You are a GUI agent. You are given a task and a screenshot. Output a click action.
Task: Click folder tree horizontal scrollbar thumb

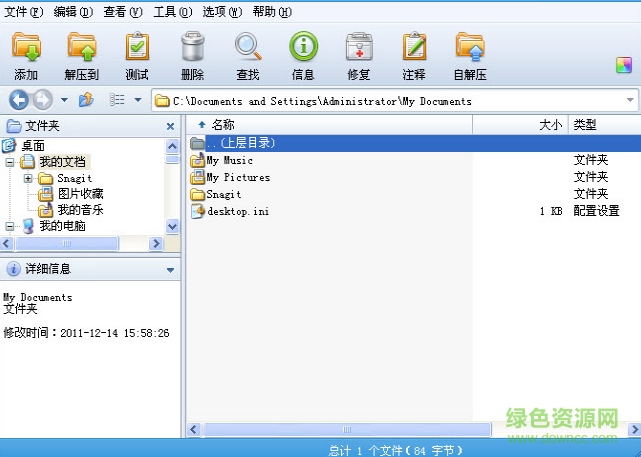67,244
